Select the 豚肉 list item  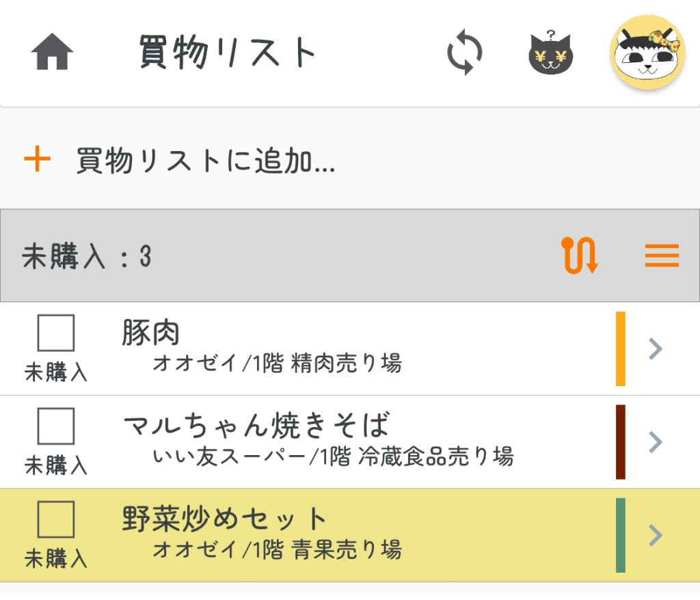tap(342, 349)
